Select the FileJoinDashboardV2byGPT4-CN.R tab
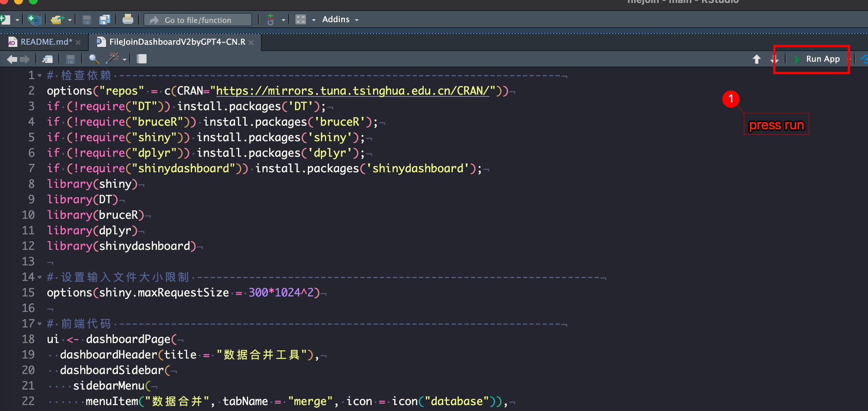 click(x=177, y=42)
